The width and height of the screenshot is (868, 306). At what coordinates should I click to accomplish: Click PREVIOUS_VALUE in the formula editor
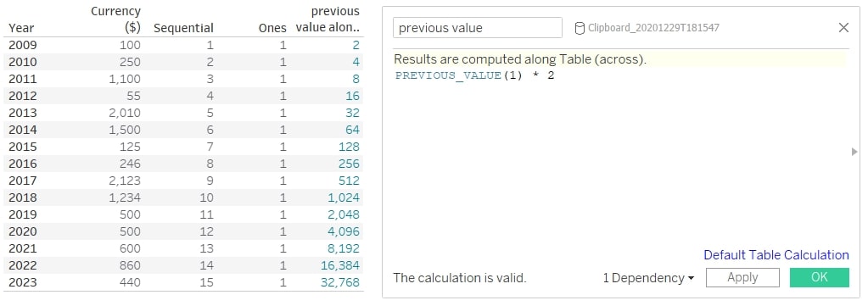[448, 75]
